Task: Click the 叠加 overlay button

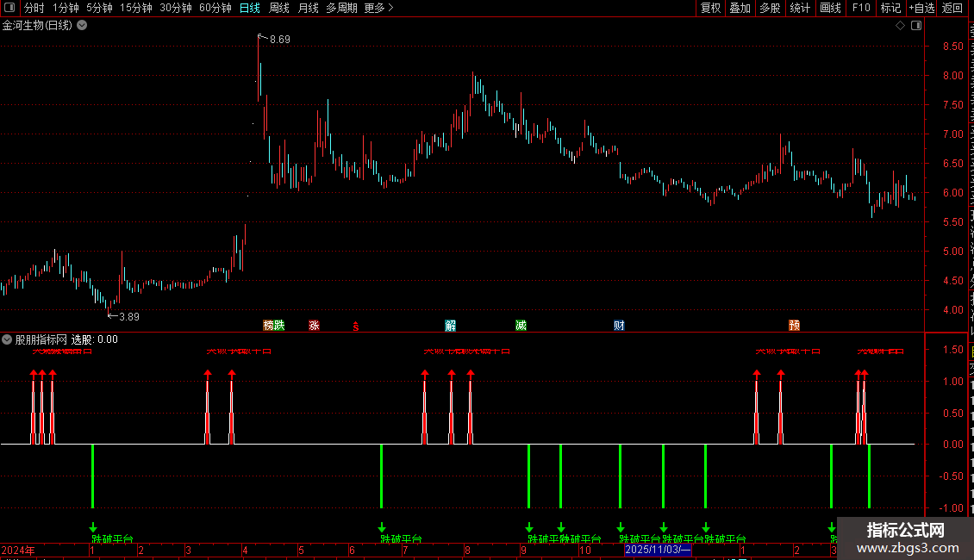Action: coord(740,8)
